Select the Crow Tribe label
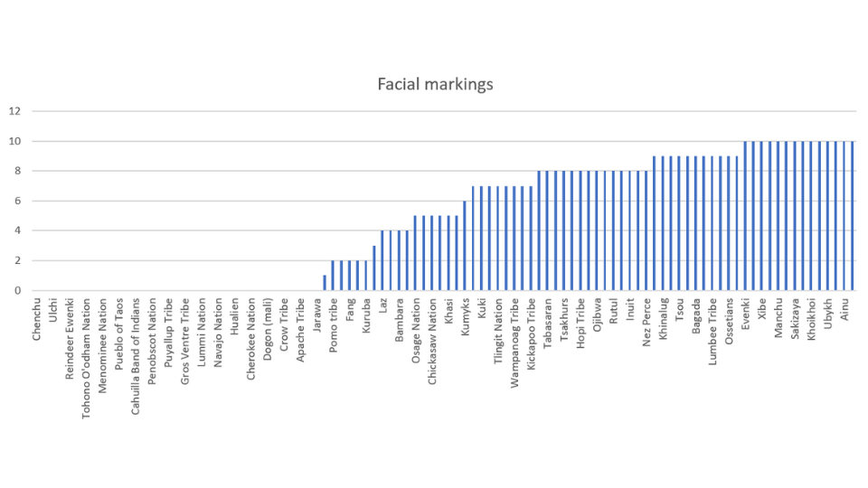This screenshot has height=488, width=868. pos(284,324)
